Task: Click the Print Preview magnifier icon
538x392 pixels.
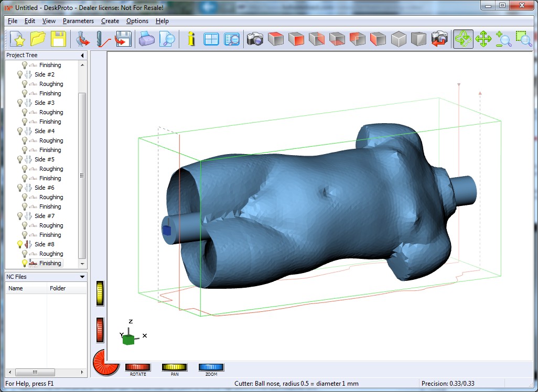Action: 167,39
